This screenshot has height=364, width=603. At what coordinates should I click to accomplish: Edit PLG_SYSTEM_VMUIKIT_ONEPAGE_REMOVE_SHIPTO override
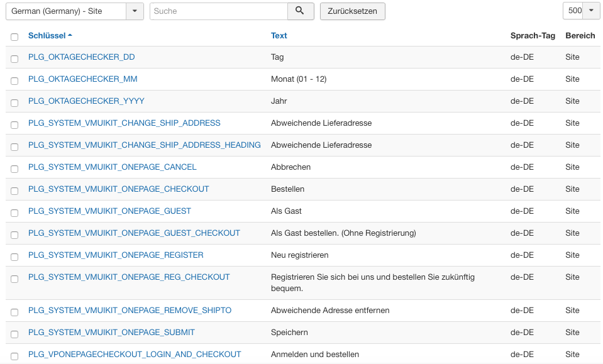click(x=130, y=311)
